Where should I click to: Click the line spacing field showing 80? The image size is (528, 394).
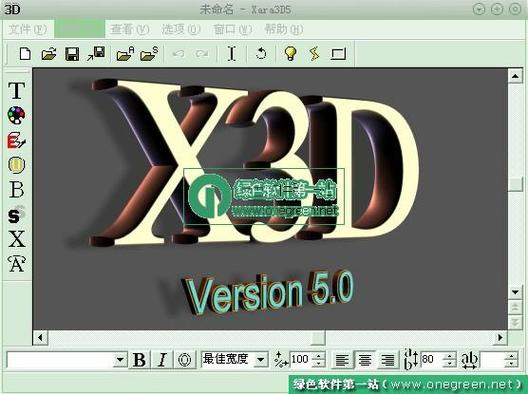pyautogui.click(x=431, y=359)
